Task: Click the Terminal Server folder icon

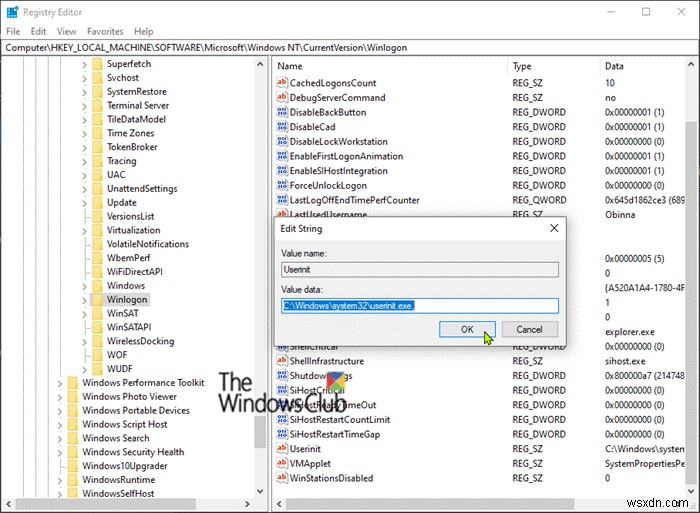Action: click(97, 105)
